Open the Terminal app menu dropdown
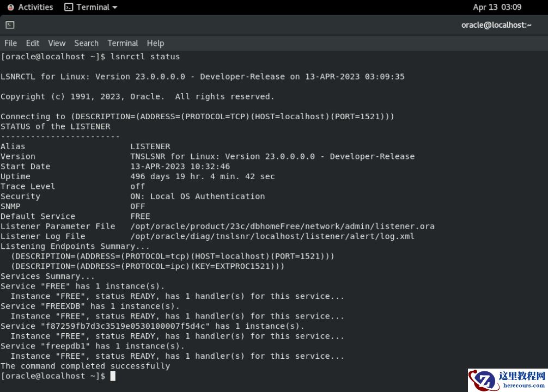548x392 pixels. [x=91, y=7]
